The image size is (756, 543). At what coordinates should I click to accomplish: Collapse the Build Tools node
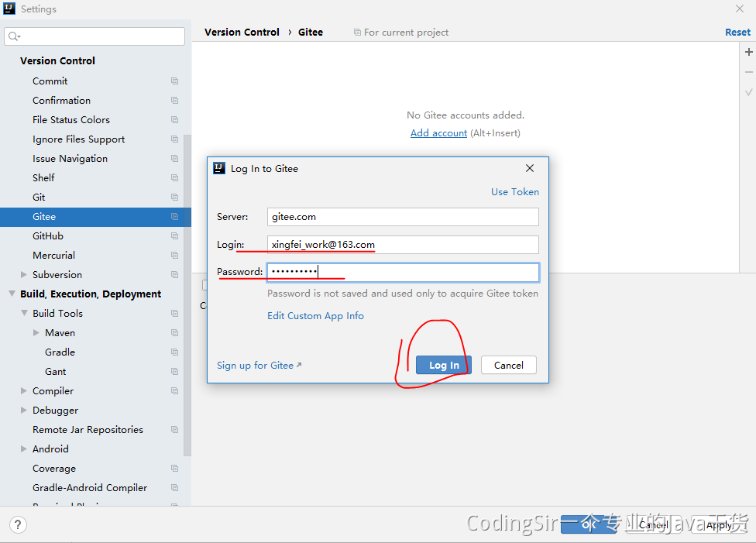(24, 313)
